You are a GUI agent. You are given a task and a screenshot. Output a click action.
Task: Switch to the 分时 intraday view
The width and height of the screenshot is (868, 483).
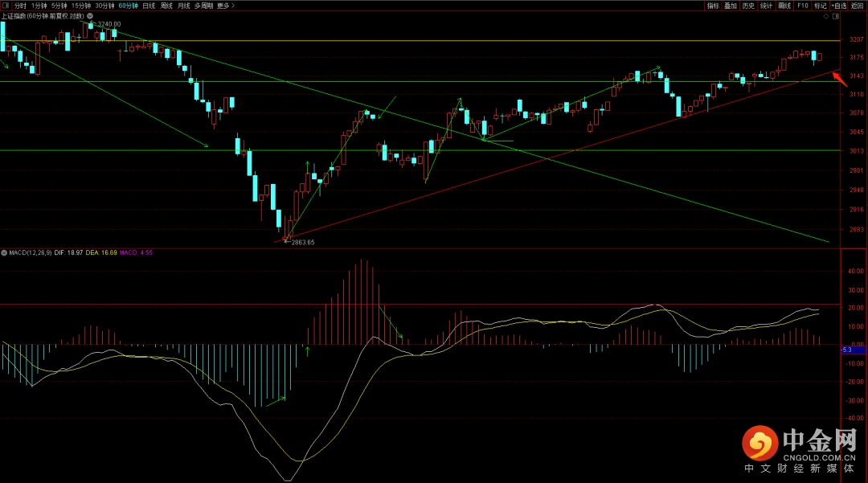click(20, 6)
